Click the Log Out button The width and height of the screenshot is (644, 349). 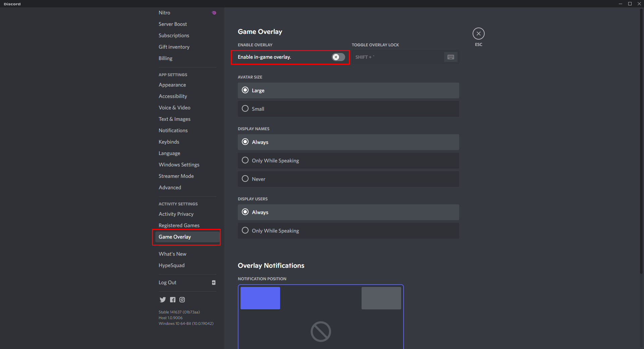(167, 283)
